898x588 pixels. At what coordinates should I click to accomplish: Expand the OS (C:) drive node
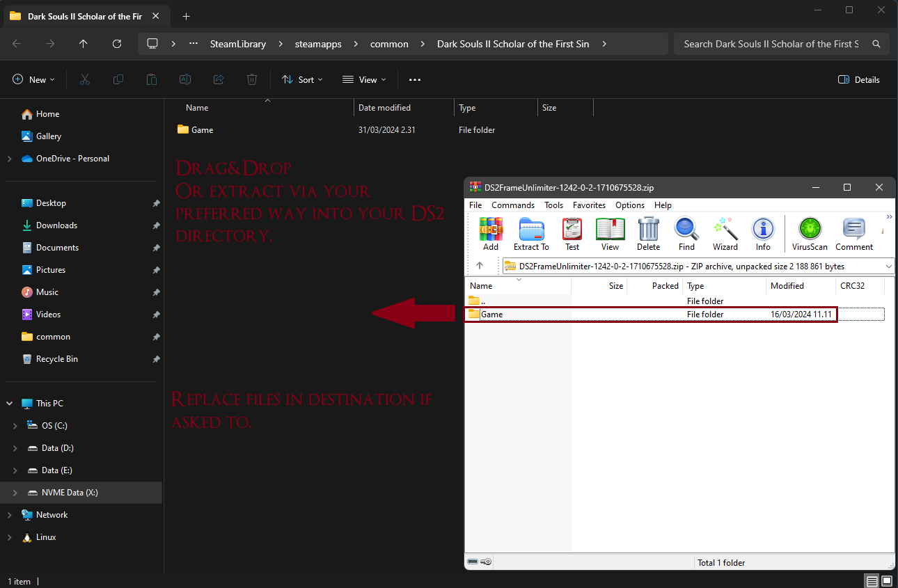pyautogui.click(x=15, y=426)
